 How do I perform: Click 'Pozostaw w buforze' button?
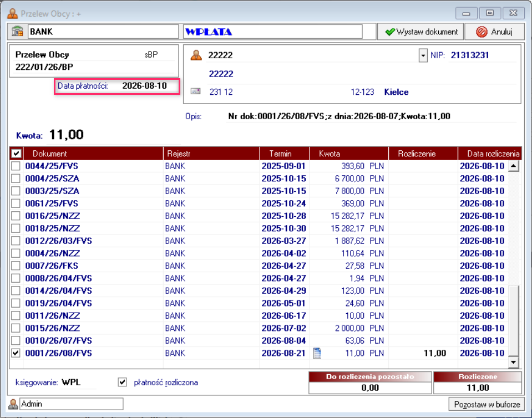click(x=487, y=404)
